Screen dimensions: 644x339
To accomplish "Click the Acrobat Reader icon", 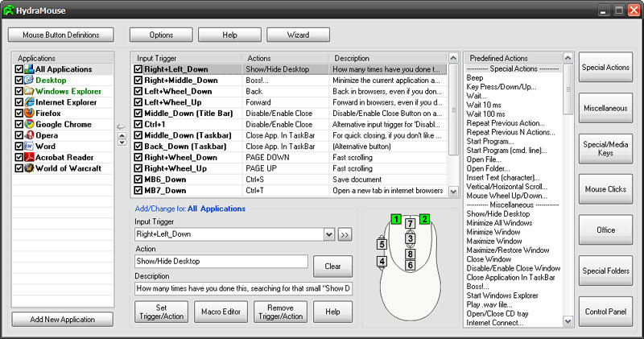I will 29,157.
